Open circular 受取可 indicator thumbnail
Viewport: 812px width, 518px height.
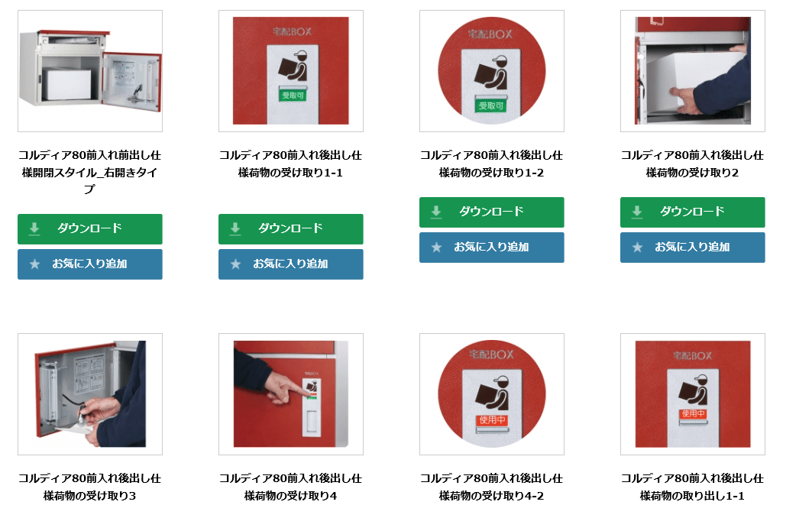[x=491, y=71]
